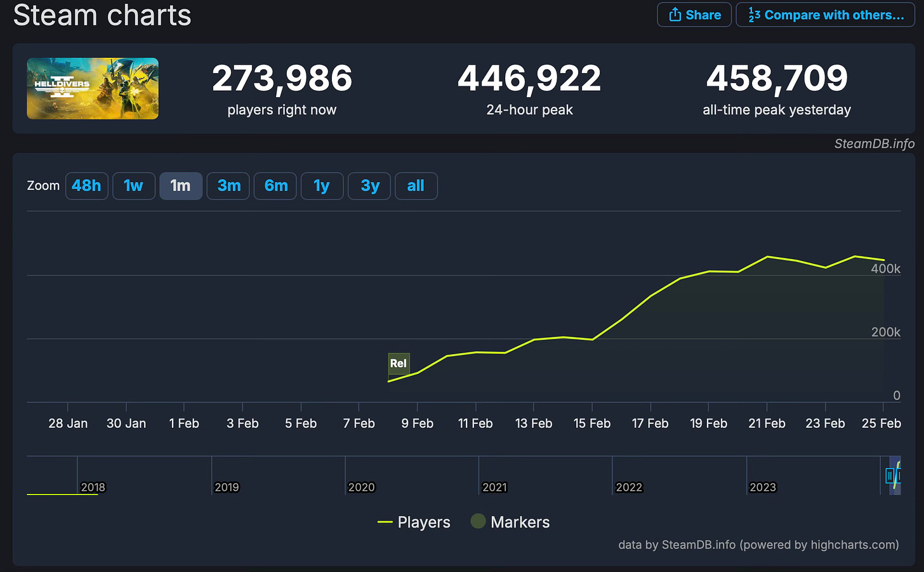Click the data by SteamDB.info credit text
Image resolution: width=924 pixels, height=572 pixels.
point(758,545)
